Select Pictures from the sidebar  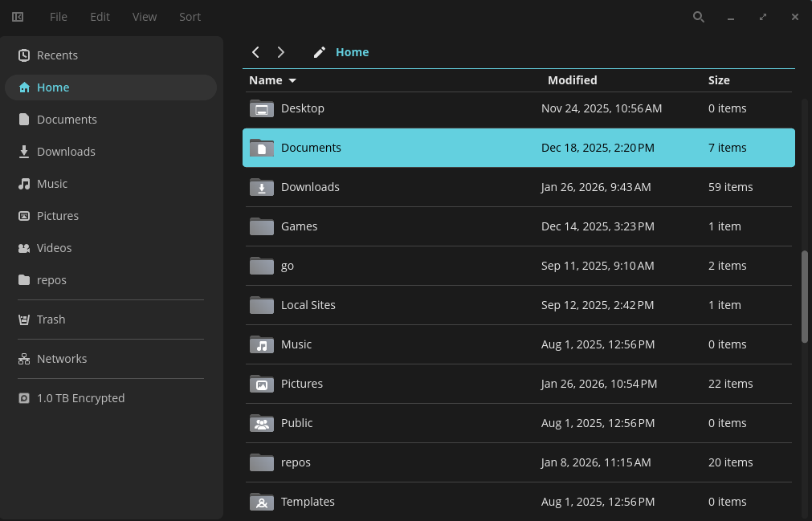57,215
